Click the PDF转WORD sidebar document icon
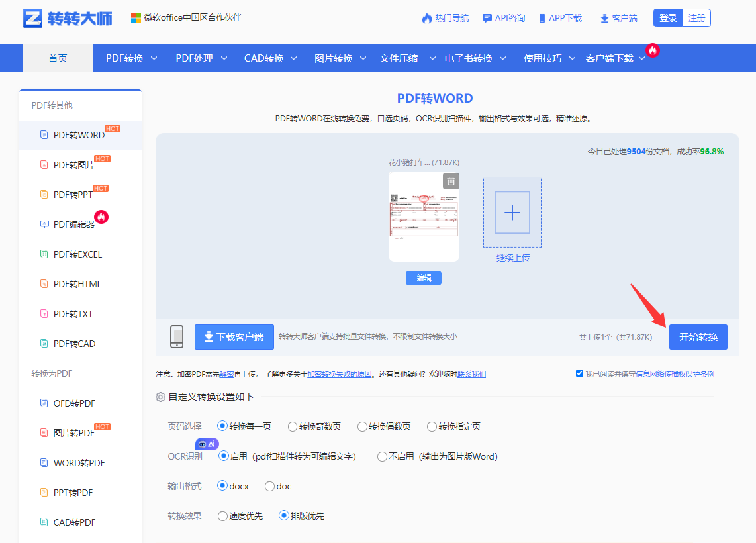Viewport: 756px width, 543px height. point(44,135)
